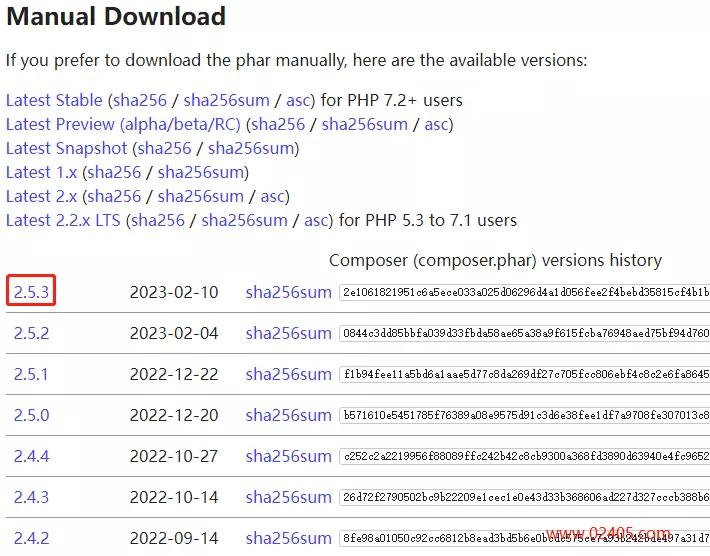Viewport: 710px width, 556px height.
Task: Open asc link for Latest 2.2.x LTS
Action: 316,220
